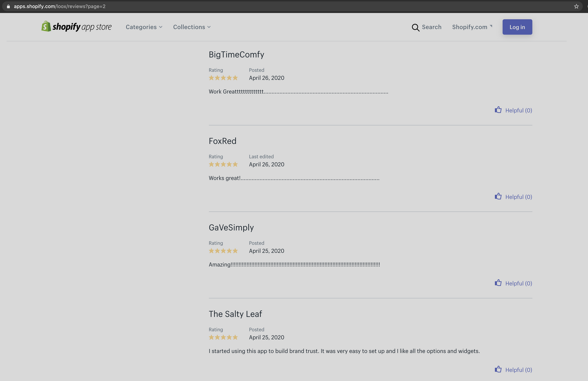
Task: Click the five-star rating on FoxRed review
Action: 223,164
